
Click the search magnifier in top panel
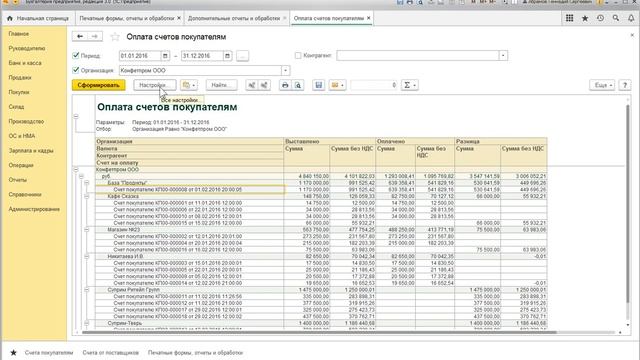[616, 18]
